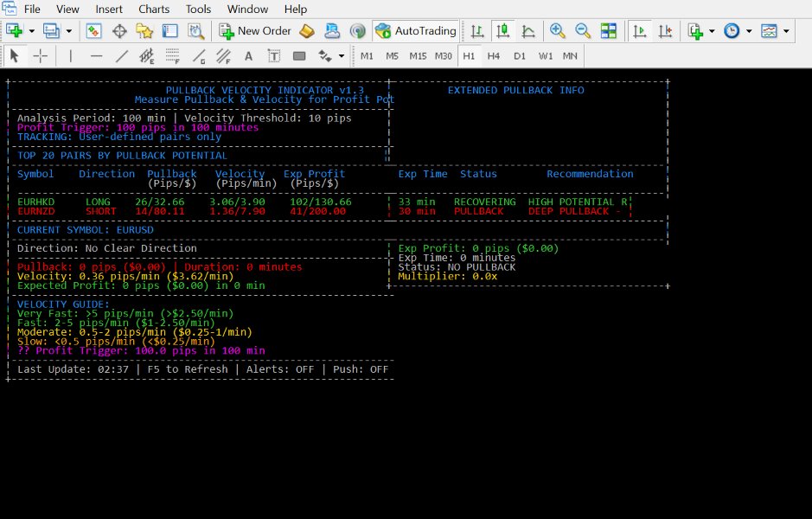The height and width of the screenshot is (519, 812).
Task: Click the EURHKD symbol row text
Action: click(35, 202)
